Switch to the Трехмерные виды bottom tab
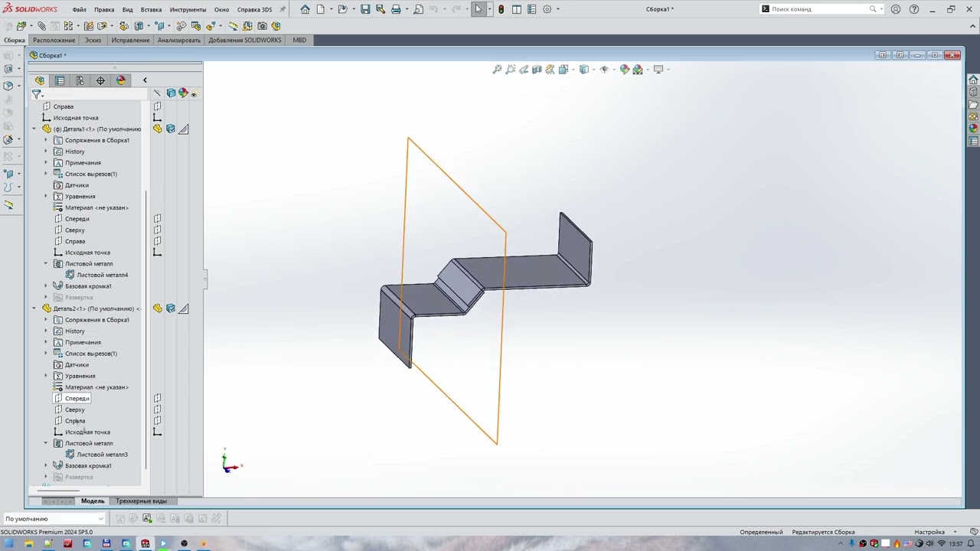 tap(141, 501)
